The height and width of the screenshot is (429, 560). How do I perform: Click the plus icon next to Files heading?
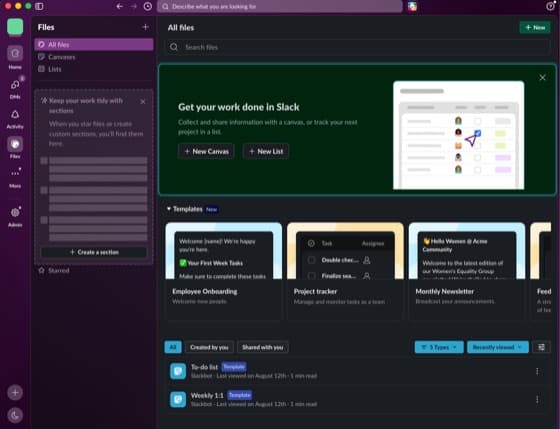(145, 27)
